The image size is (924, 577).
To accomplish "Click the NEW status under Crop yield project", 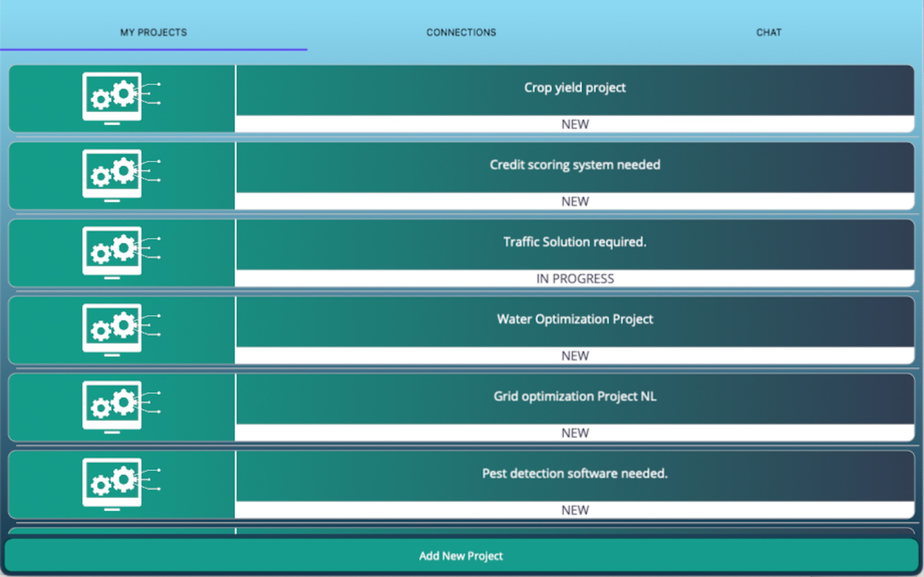I will [575, 124].
